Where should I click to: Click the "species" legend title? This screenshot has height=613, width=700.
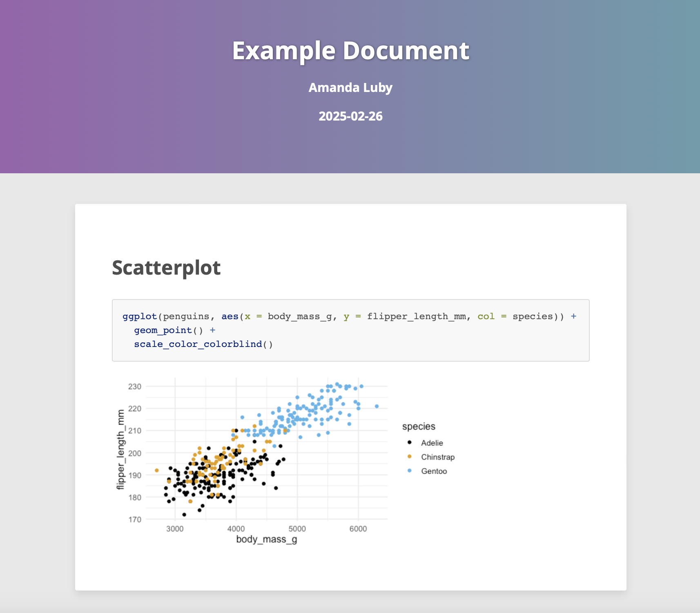(419, 427)
